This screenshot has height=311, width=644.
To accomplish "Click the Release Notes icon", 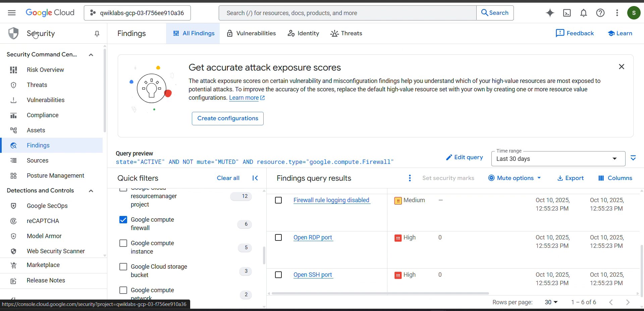I will [x=13, y=281].
